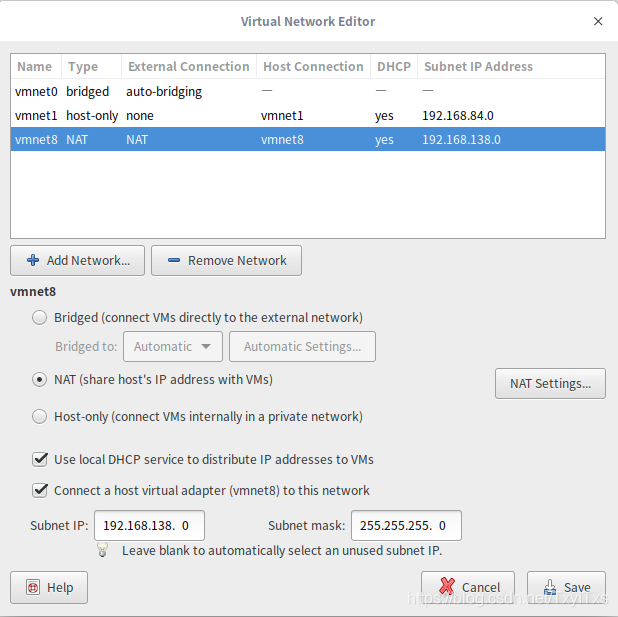The width and height of the screenshot is (618, 617).
Task: Click Subnet IP input field
Action: 149,526
